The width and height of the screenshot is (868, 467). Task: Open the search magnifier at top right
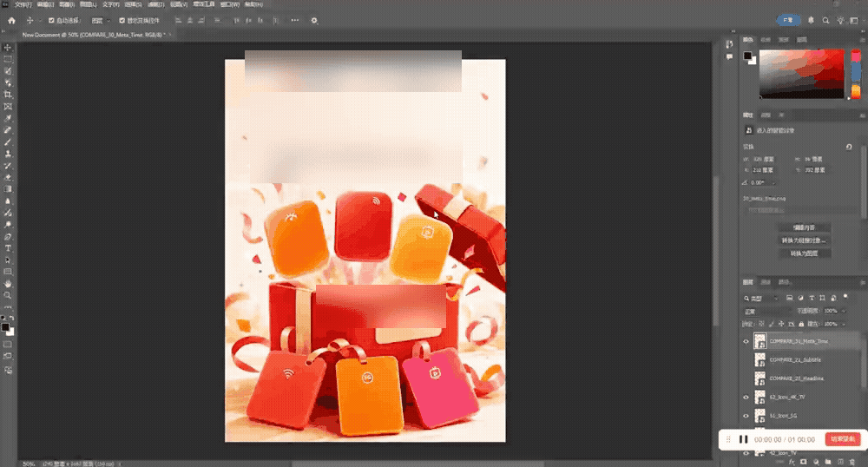tap(825, 21)
